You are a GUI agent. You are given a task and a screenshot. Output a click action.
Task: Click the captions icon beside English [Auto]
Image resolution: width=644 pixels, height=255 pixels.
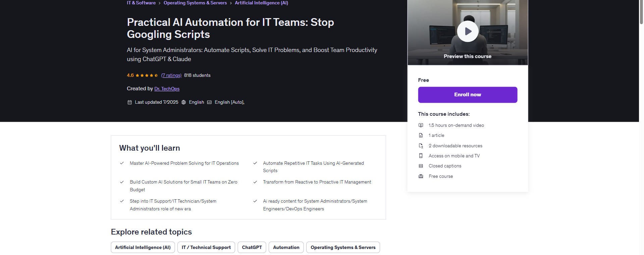coord(209,102)
